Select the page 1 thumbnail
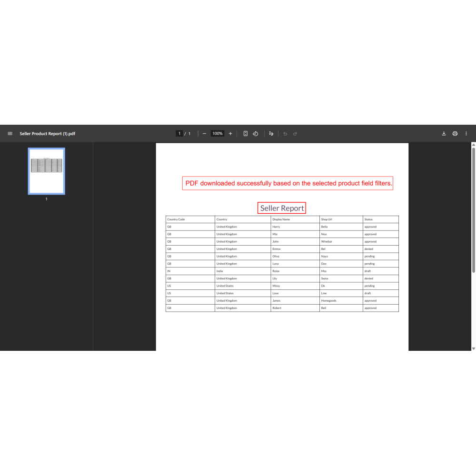 point(47,171)
